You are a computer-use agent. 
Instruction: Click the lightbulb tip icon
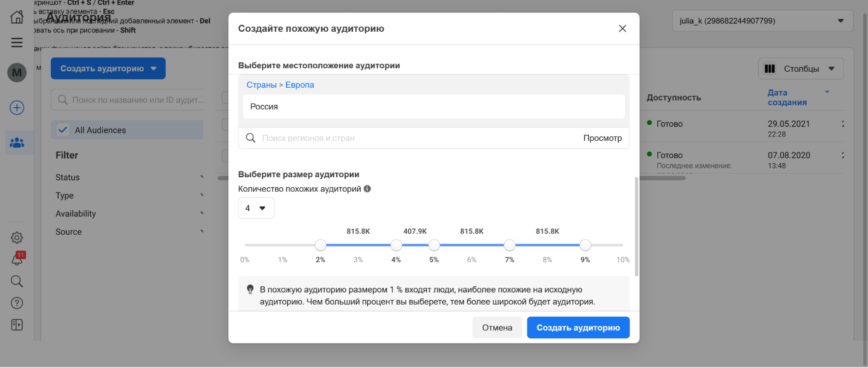pos(250,289)
